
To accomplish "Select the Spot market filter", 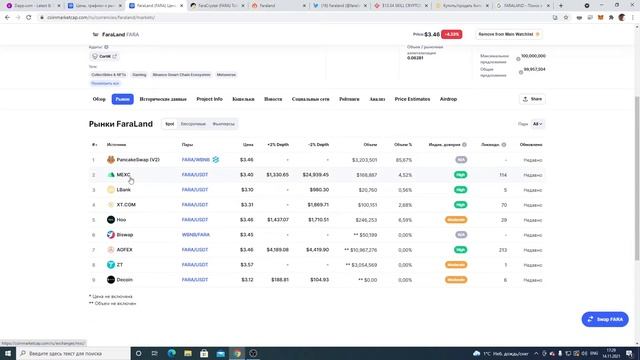I will coord(170,124).
